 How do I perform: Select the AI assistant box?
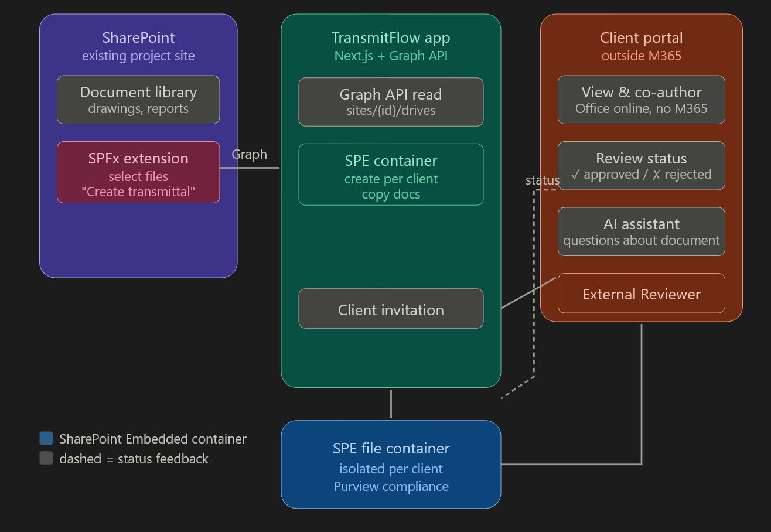coord(642,231)
